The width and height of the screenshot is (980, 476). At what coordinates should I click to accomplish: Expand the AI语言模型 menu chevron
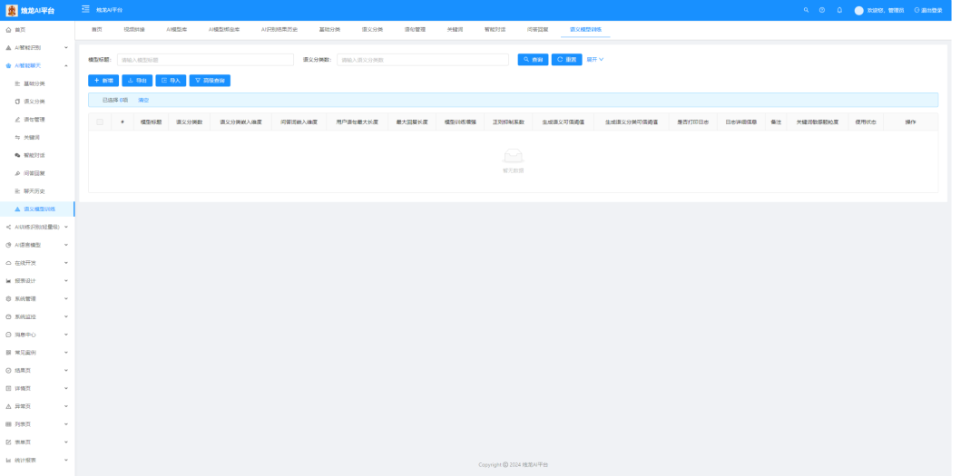[66, 245]
